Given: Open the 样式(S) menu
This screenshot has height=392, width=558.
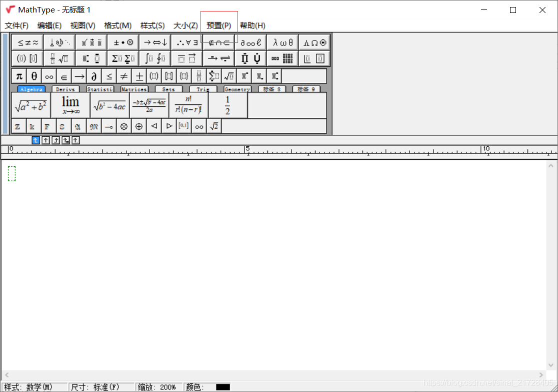Looking at the screenshot, I should click(152, 25).
